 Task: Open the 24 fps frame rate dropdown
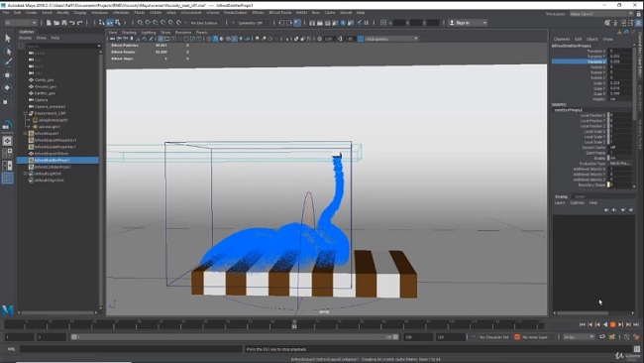[x=579, y=337]
